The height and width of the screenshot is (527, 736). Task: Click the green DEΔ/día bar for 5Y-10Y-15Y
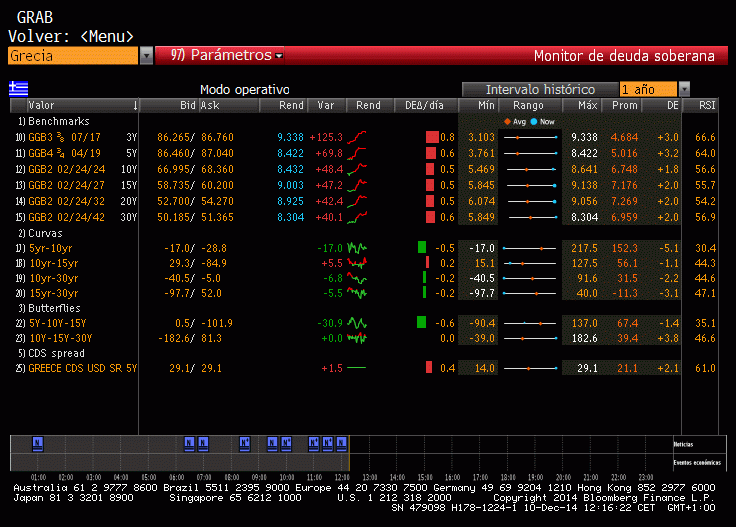tap(422, 322)
